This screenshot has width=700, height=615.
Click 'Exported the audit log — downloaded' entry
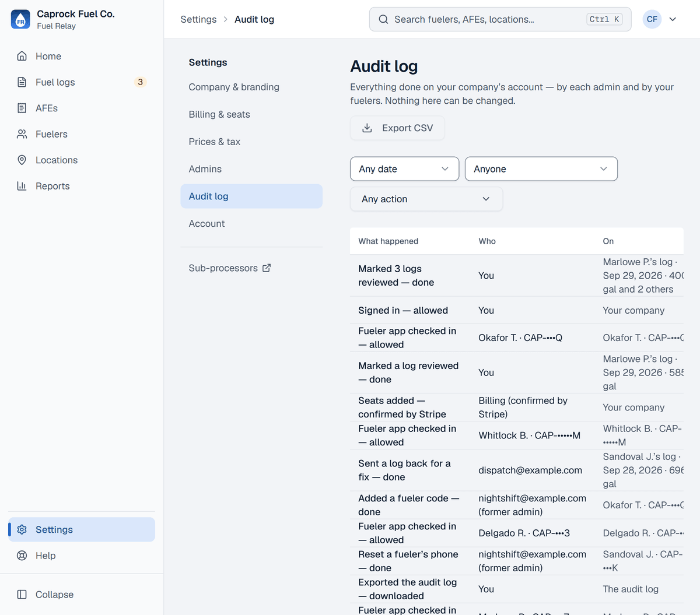tap(407, 589)
